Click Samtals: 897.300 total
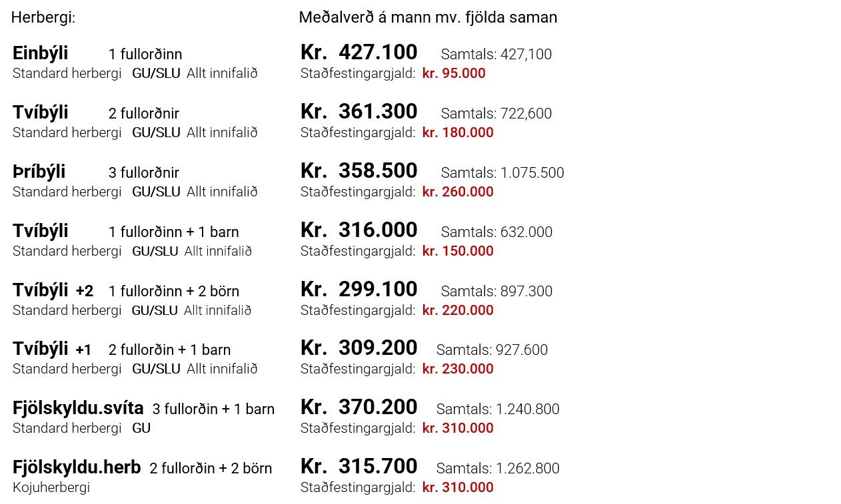Image resolution: width=841 pixels, height=504 pixels. (x=496, y=292)
